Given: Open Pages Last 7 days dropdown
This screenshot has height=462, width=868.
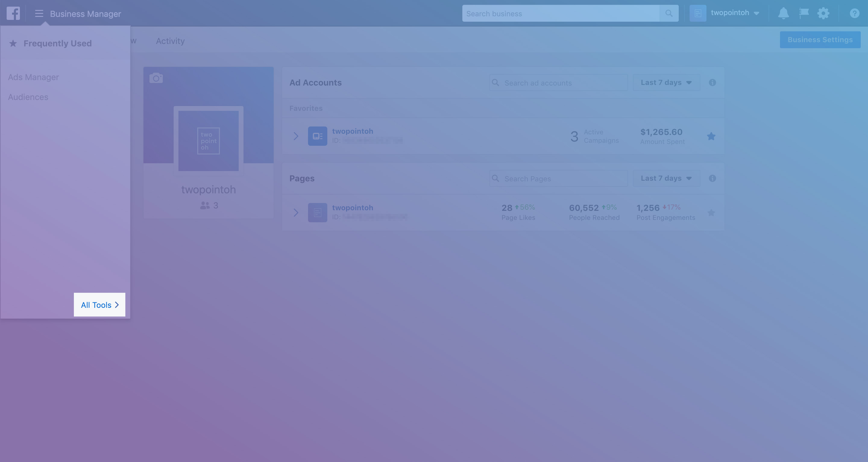Looking at the screenshot, I should point(666,179).
